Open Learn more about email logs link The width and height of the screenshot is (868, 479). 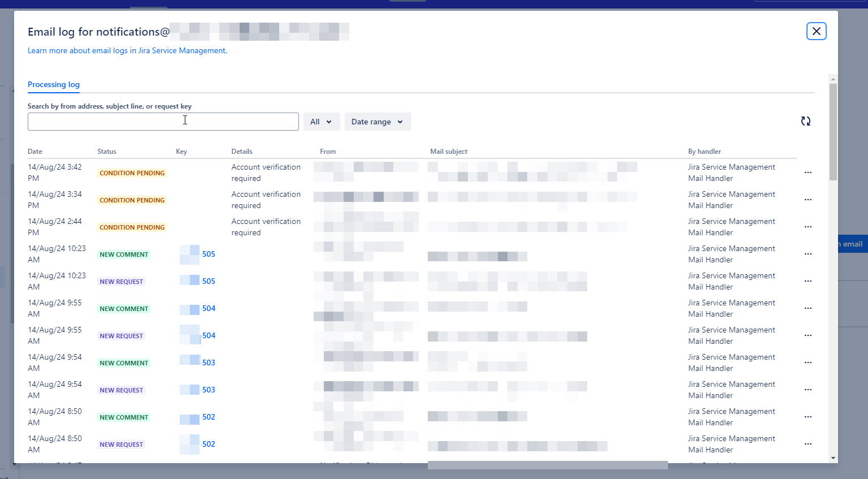tap(127, 50)
